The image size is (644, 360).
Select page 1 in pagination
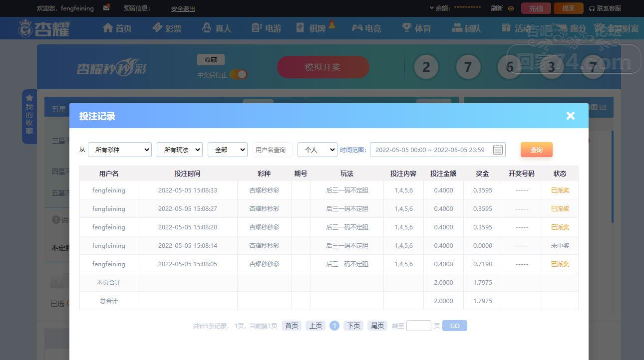click(x=334, y=326)
